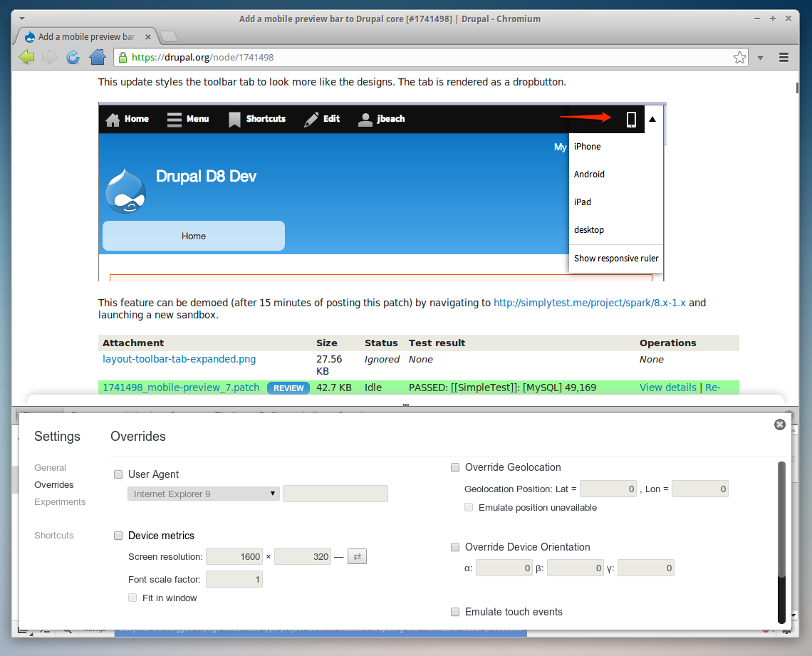
Task: Select General in Settings sidebar
Action: tap(51, 467)
